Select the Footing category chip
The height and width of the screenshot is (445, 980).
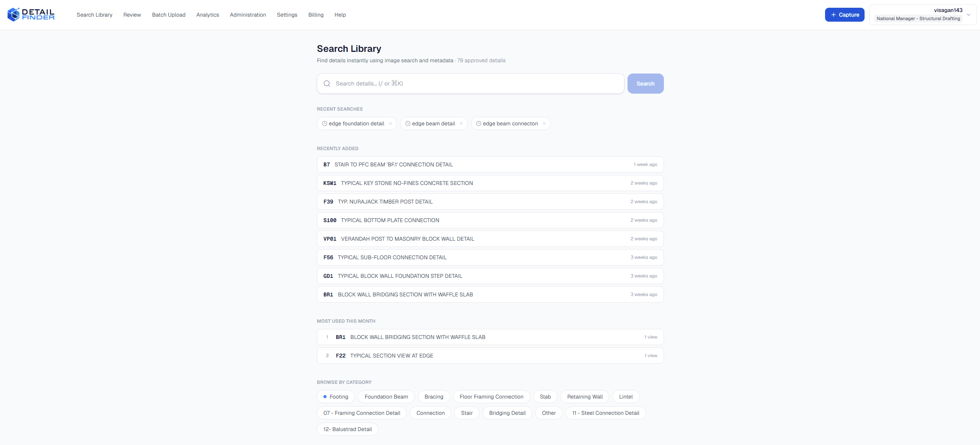(x=336, y=397)
